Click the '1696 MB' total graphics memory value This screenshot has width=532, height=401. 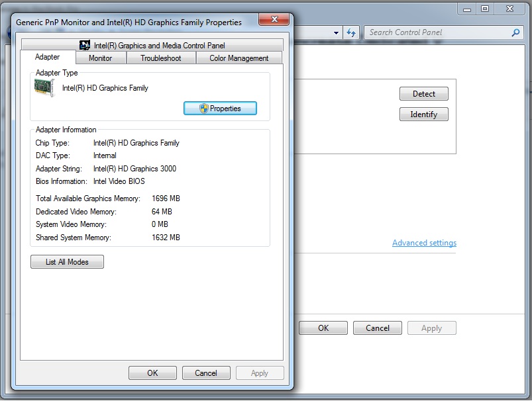coord(166,199)
